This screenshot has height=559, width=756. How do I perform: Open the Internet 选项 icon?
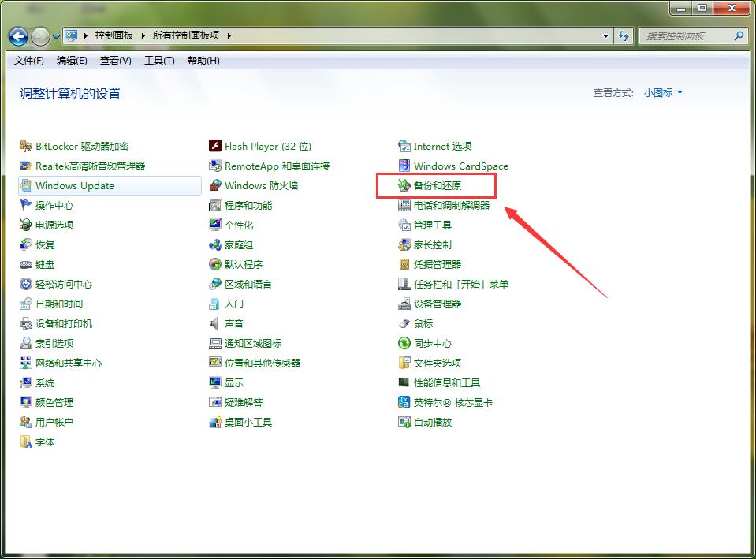pos(404,146)
